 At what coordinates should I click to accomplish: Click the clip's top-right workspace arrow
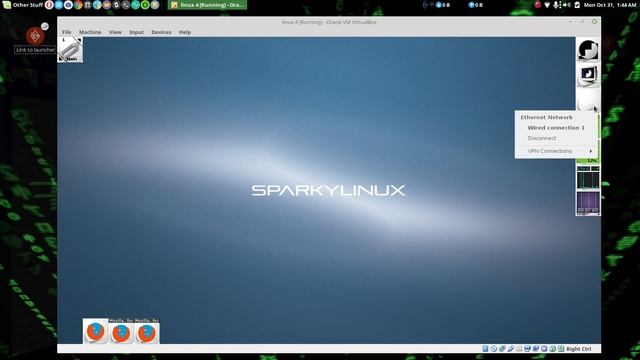pos(79,40)
